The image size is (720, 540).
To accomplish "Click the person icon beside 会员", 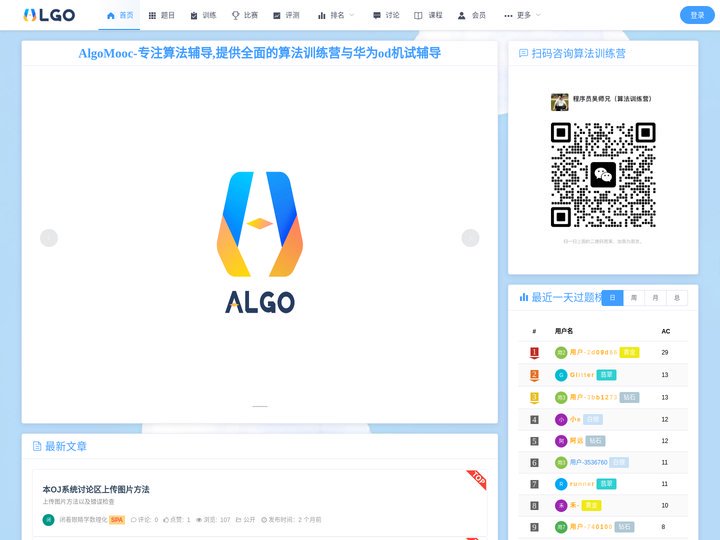I will click(x=461, y=16).
